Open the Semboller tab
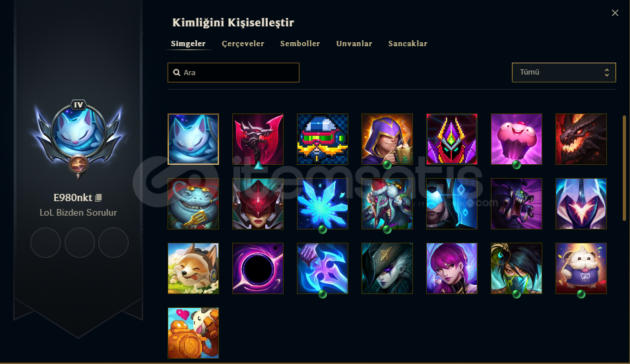 300,44
